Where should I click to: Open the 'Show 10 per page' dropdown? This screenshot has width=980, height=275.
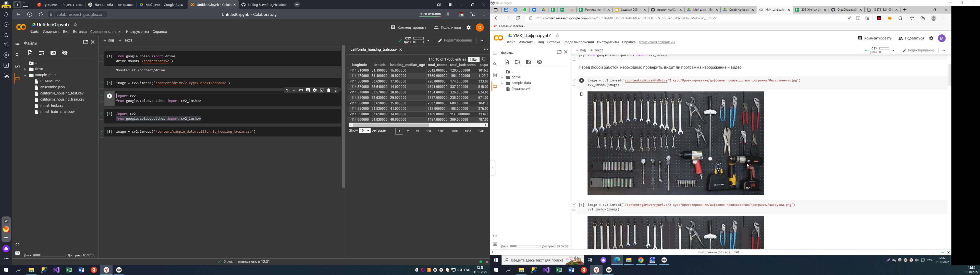(364, 131)
